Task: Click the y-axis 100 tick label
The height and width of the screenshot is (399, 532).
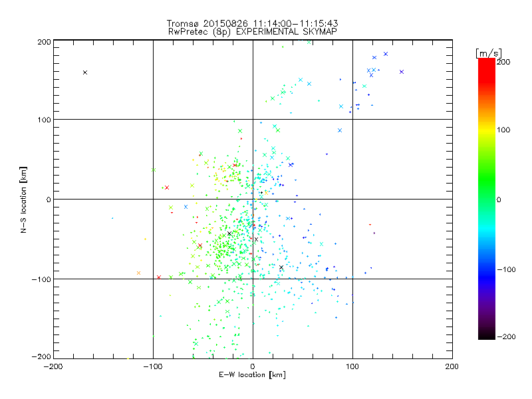Action: (x=44, y=120)
